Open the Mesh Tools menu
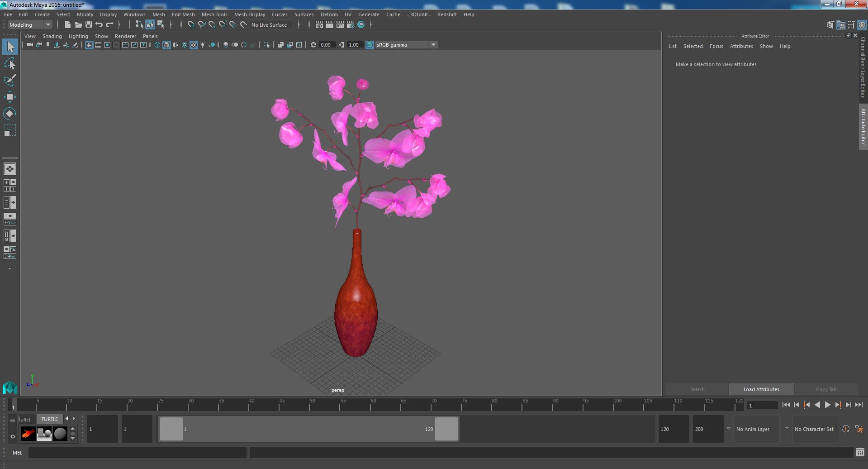 [214, 14]
